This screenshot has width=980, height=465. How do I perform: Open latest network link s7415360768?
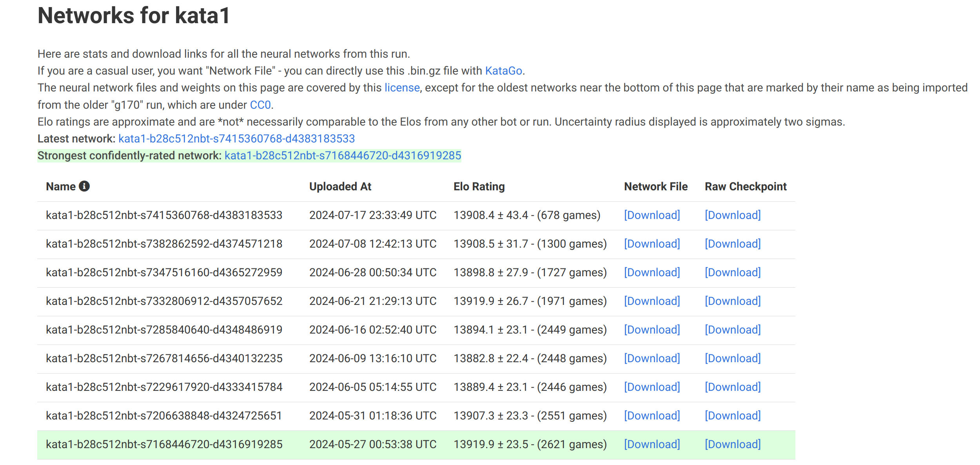click(x=236, y=139)
